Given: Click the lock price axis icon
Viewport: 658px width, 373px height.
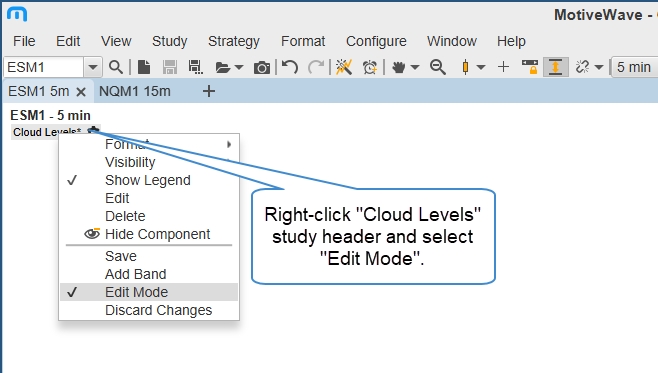Looking at the screenshot, I should (530, 67).
